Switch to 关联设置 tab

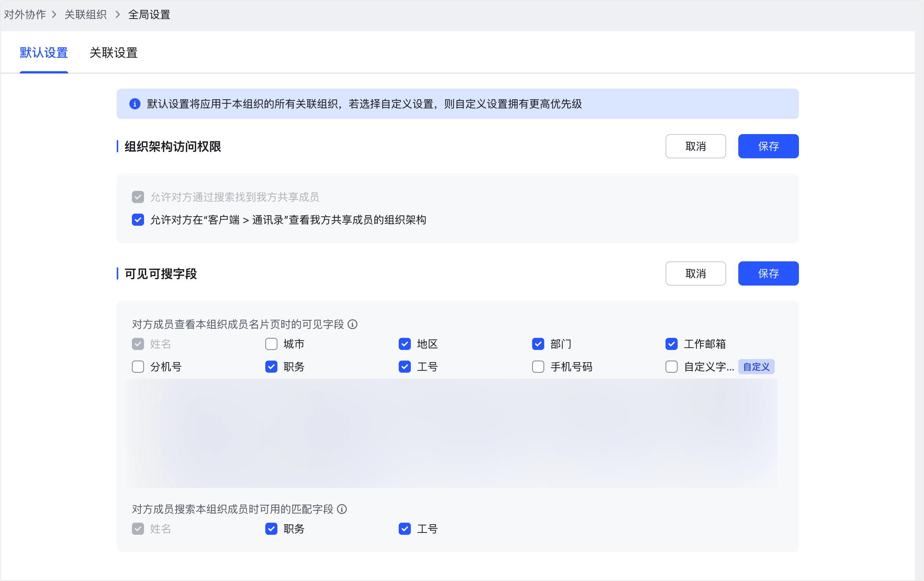pyautogui.click(x=114, y=53)
